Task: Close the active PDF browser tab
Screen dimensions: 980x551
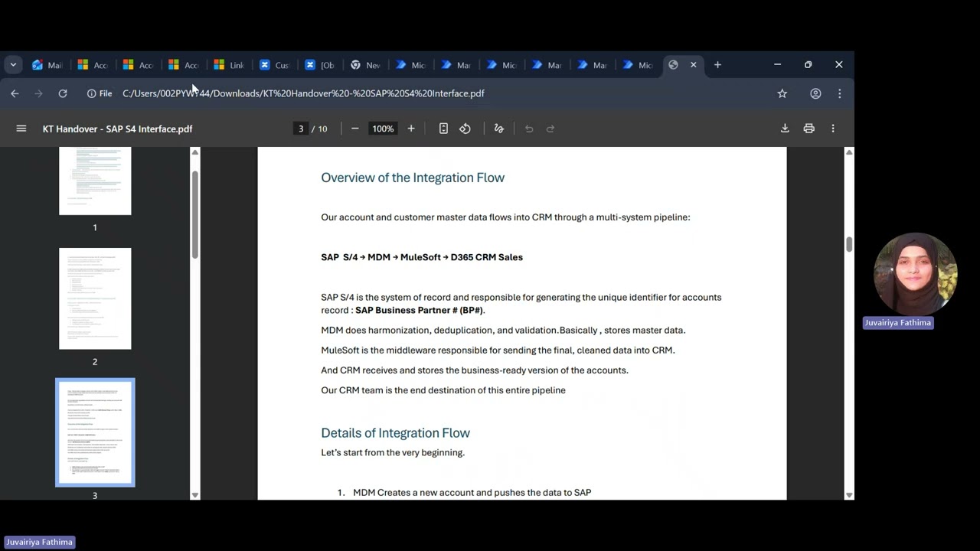Action: pyautogui.click(x=694, y=65)
